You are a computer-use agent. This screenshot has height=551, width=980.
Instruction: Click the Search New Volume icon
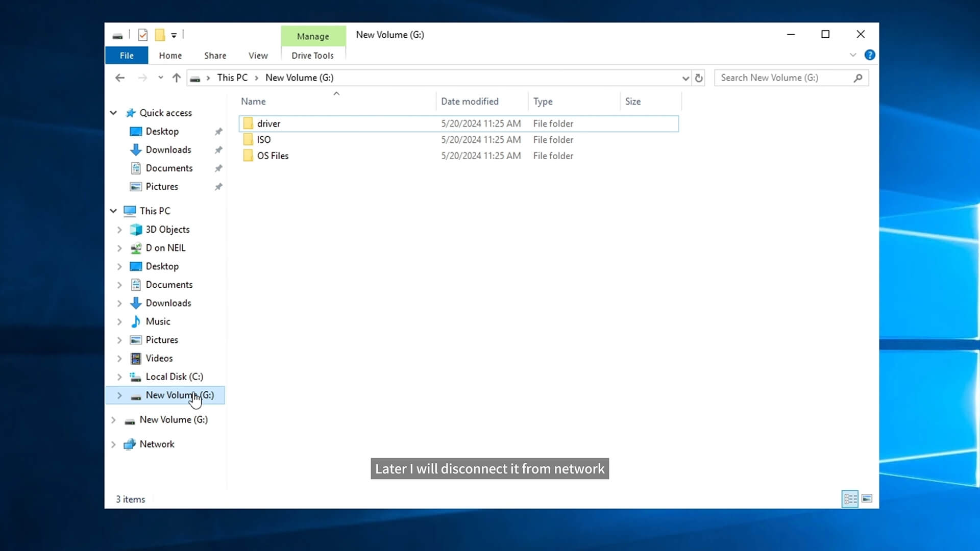(x=859, y=78)
